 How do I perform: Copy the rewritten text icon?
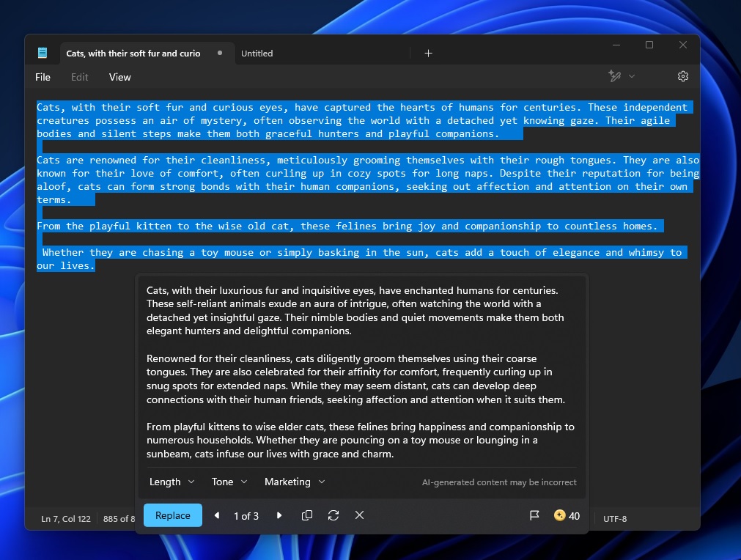point(306,515)
